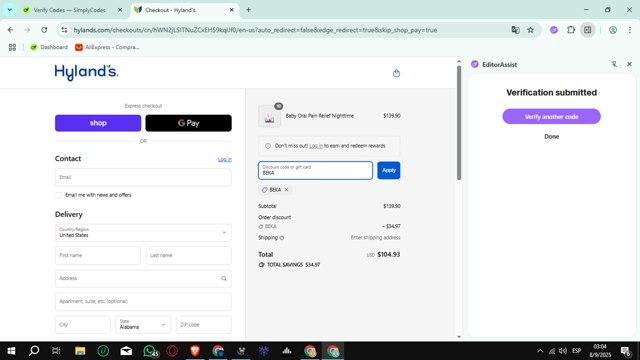This screenshot has height=360, width=640.
Task: Focus the City field
Action: pos(83,325)
